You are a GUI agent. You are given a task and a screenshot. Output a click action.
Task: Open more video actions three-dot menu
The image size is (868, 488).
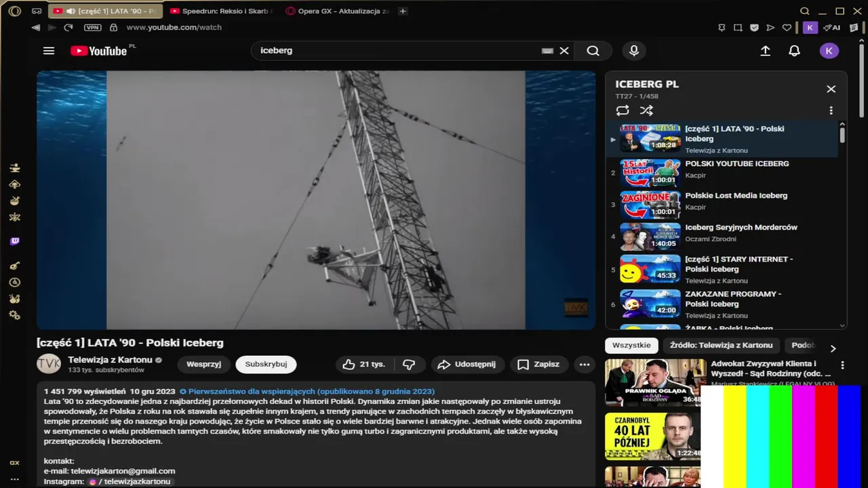click(x=585, y=365)
